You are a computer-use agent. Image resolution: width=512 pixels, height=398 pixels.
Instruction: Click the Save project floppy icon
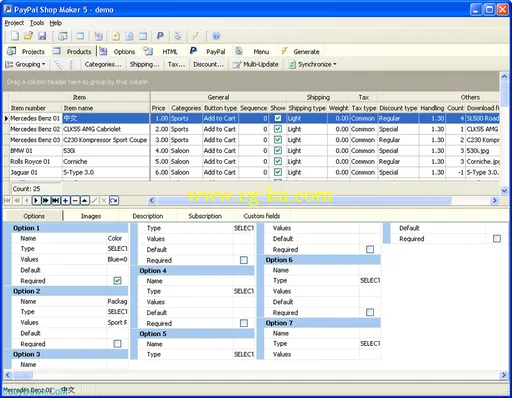coord(42,36)
